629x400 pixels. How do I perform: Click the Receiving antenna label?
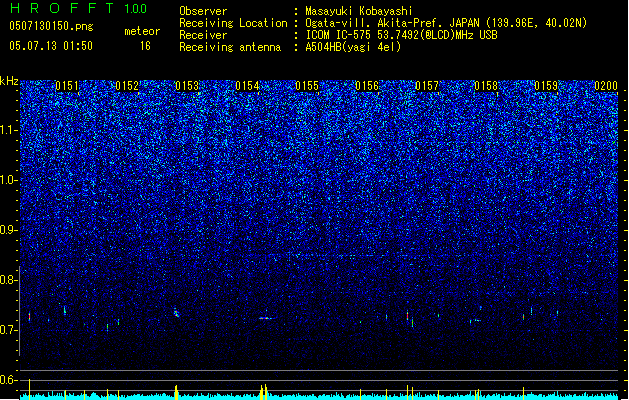[x=230, y=47]
